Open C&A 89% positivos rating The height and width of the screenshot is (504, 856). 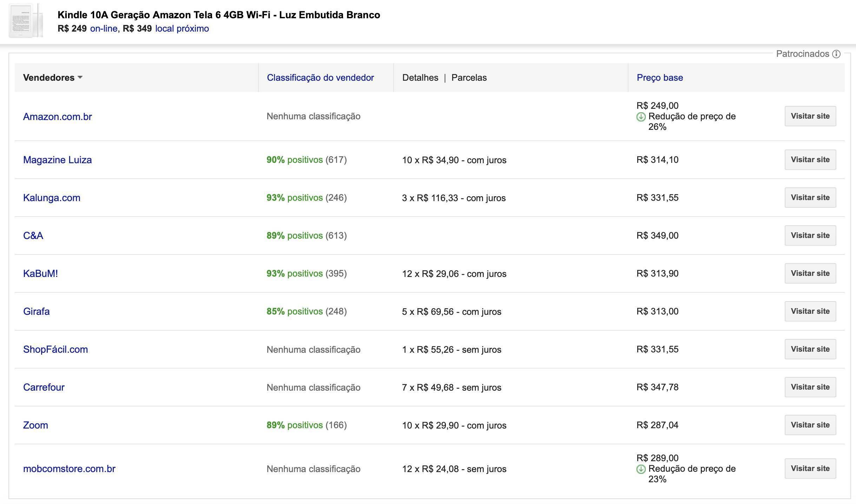coord(295,236)
